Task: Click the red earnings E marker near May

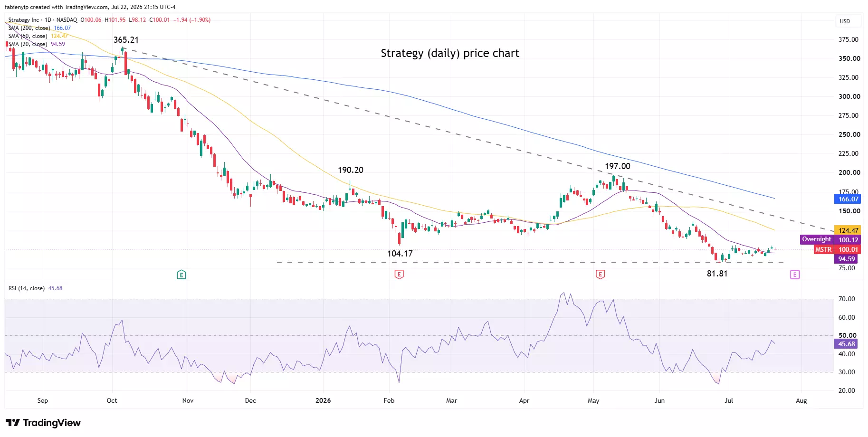Action: pos(600,274)
